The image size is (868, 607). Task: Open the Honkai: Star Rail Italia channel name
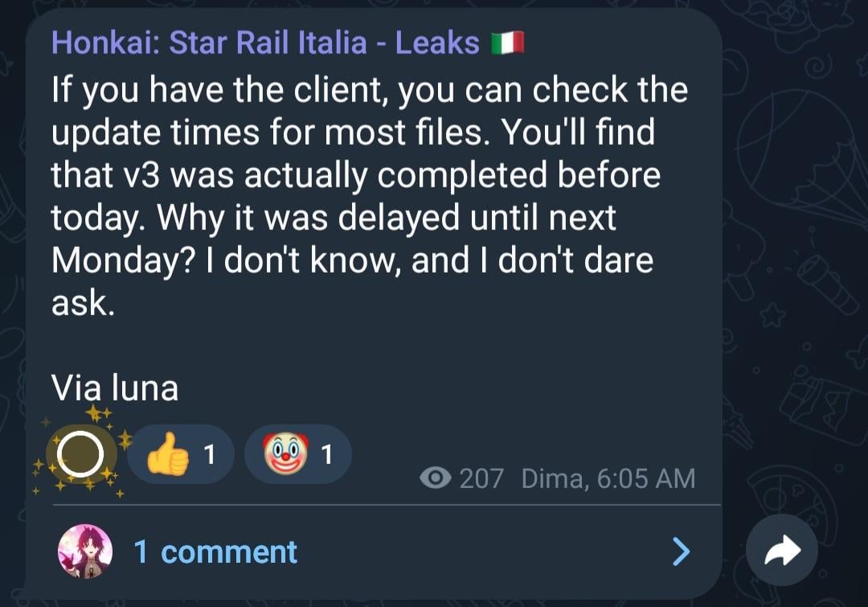pos(265,43)
